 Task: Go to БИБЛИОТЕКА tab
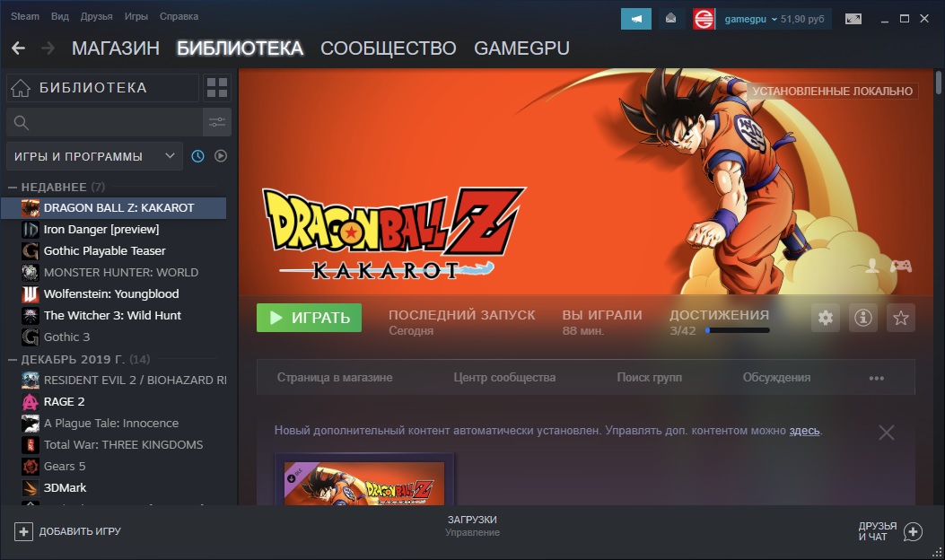tap(240, 48)
